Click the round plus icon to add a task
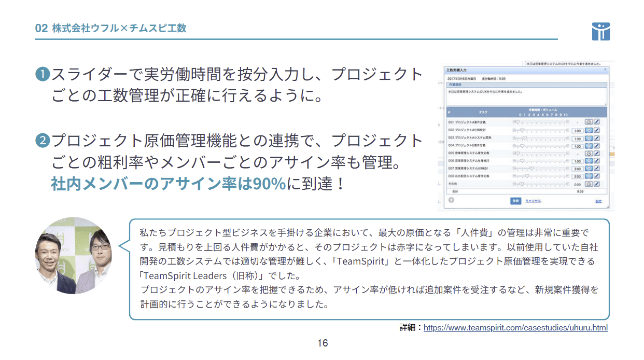The width and height of the screenshot is (644, 360). point(451,200)
